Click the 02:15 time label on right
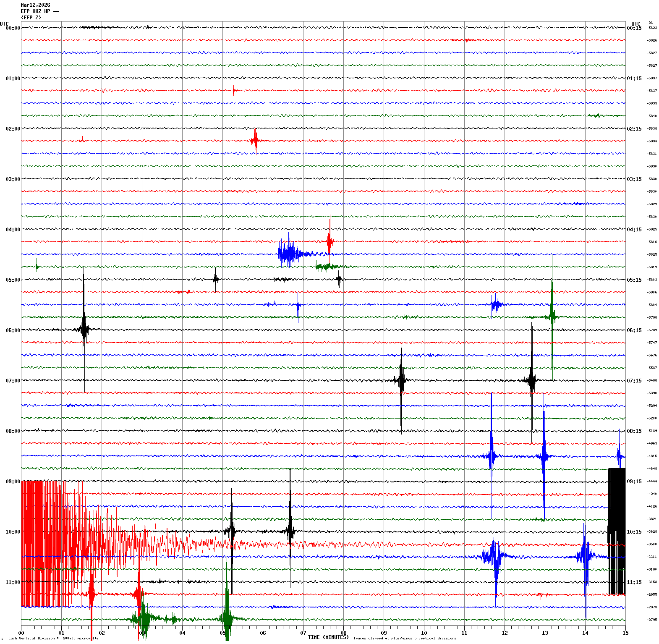659x644 pixels. [x=634, y=129]
